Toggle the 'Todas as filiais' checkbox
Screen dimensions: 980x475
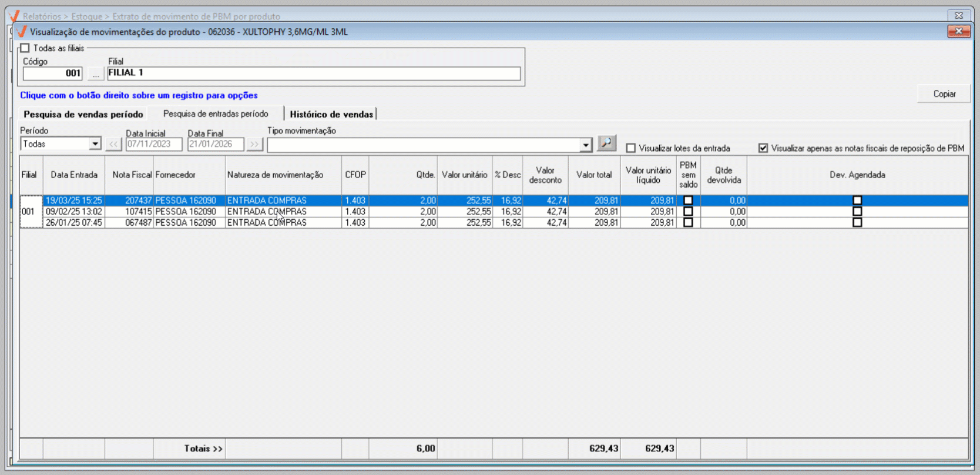coord(25,48)
